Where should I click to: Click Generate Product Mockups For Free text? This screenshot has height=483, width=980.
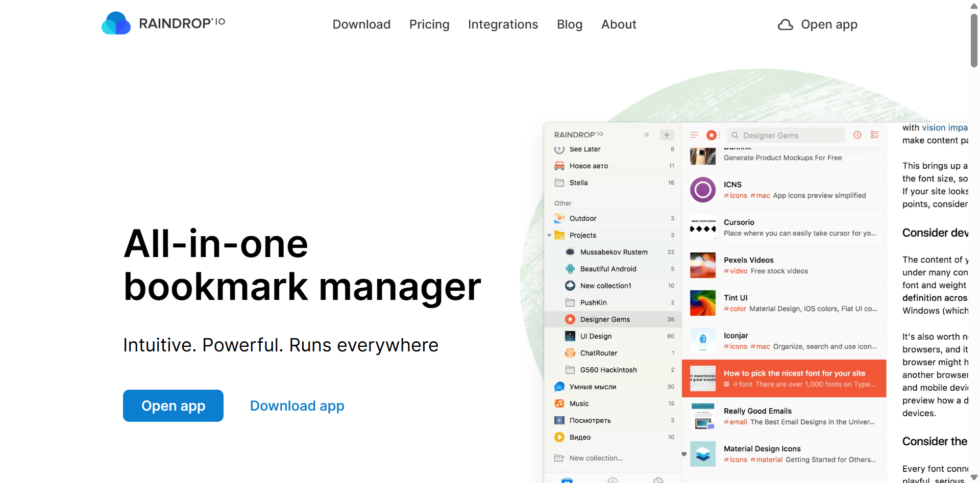pyautogui.click(x=782, y=158)
